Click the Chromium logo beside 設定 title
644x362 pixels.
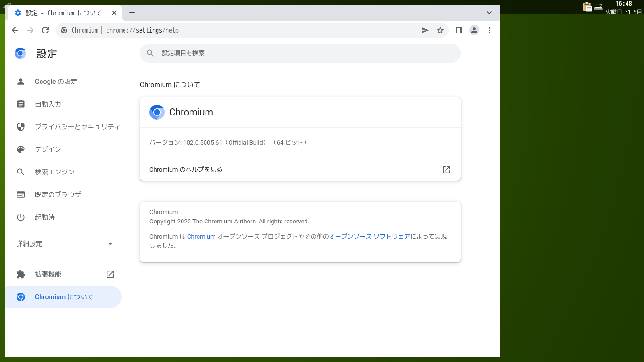click(20, 53)
